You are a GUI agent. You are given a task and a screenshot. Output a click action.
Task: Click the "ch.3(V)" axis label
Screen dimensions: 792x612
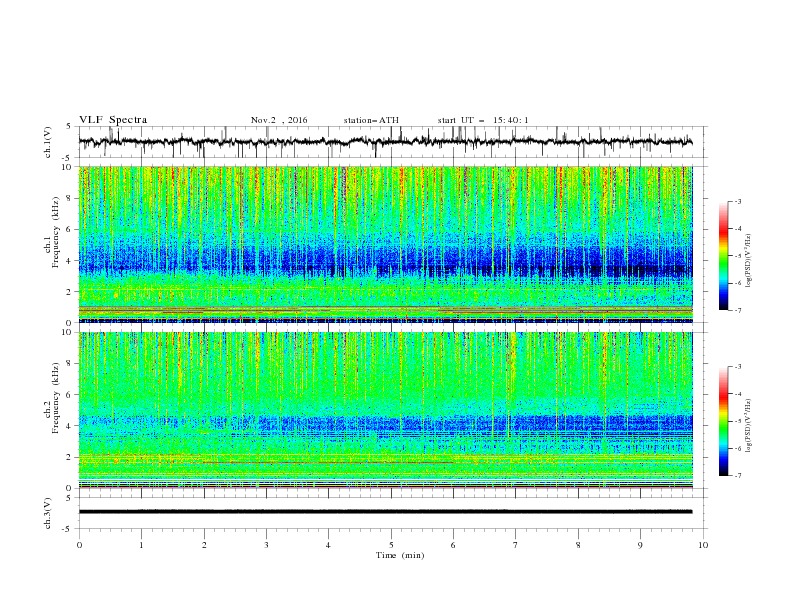pyautogui.click(x=48, y=513)
